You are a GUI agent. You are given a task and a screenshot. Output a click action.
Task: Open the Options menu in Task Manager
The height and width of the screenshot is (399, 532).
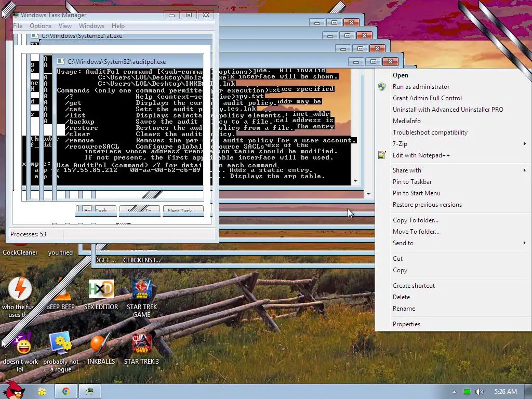41,26
